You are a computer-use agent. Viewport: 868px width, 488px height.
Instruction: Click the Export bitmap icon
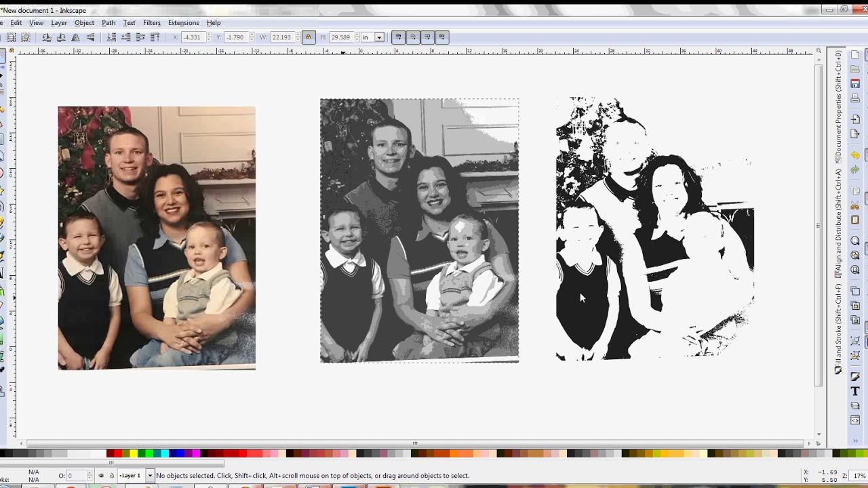click(x=855, y=134)
